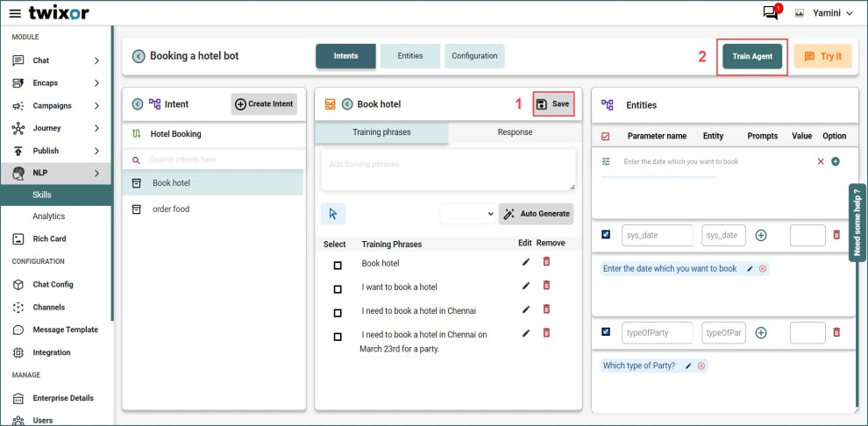Delete the 'Book hotel' training phrase
This screenshot has height=426, width=868.
click(547, 261)
